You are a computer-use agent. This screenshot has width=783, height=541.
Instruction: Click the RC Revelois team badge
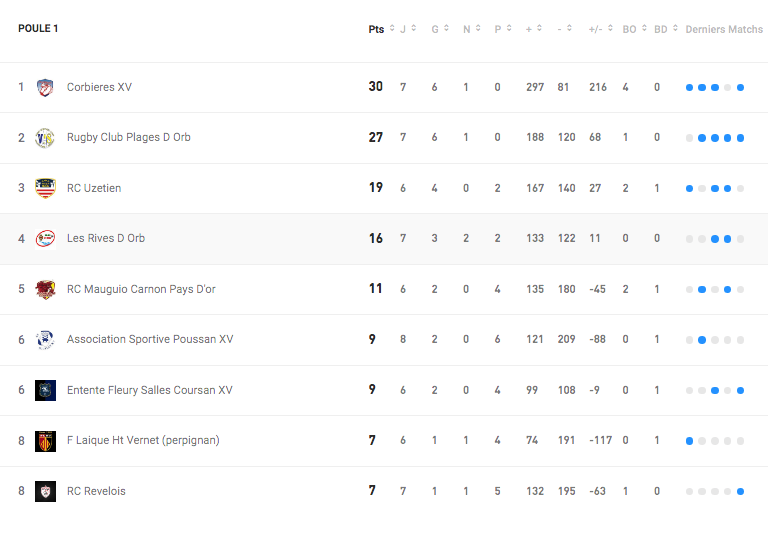pos(45,492)
